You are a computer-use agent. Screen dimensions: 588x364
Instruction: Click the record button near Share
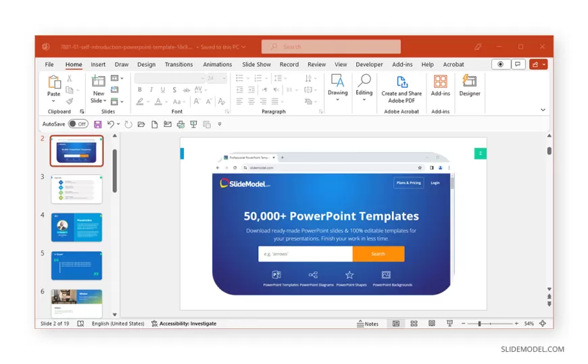tap(501, 64)
